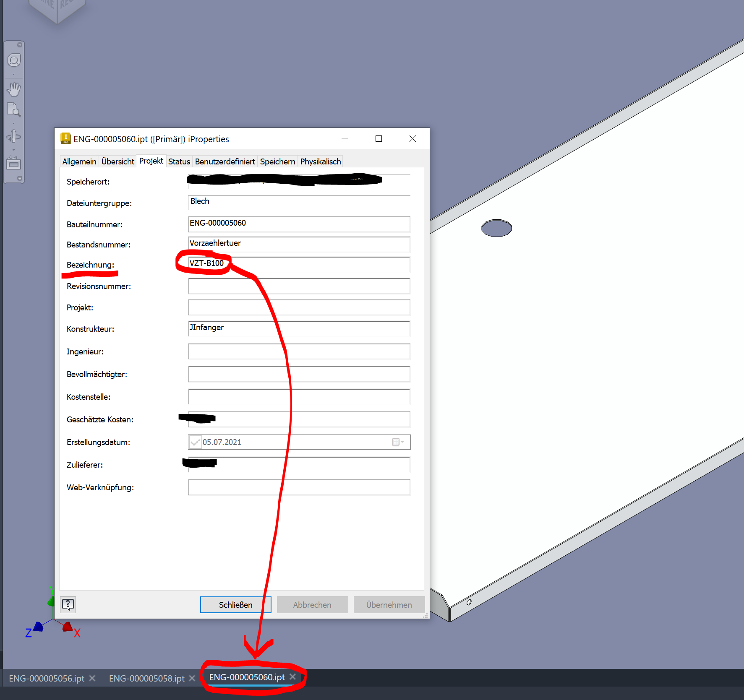This screenshot has height=700, width=744.
Task: Expand the navigation wheel options arrow
Action: 14,75
